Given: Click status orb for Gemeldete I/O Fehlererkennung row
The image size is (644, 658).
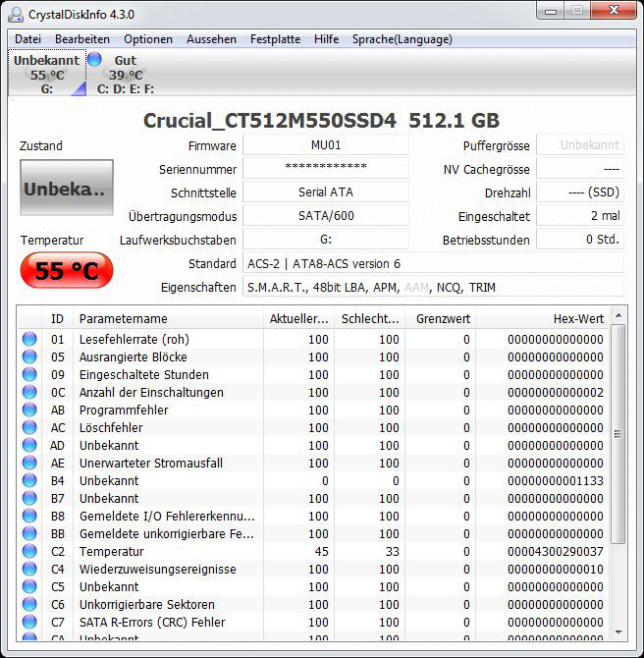Looking at the screenshot, I should (x=29, y=516).
